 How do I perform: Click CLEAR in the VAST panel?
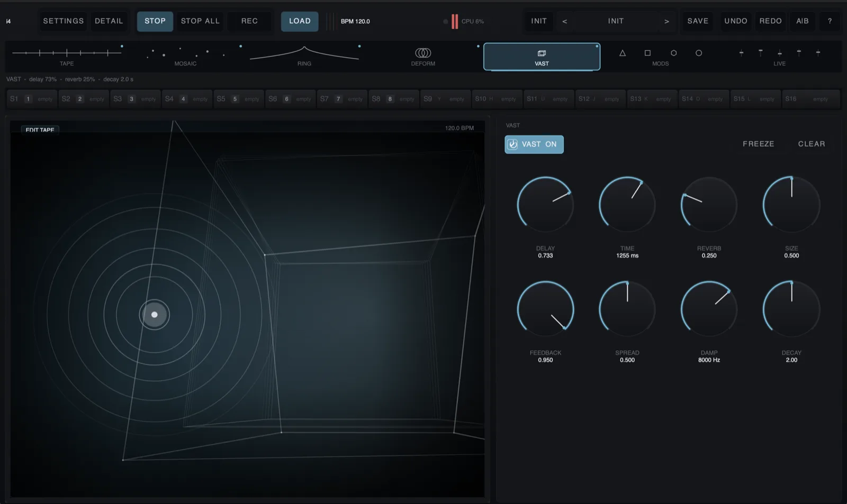pyautogui.click(x=812, y=144)
